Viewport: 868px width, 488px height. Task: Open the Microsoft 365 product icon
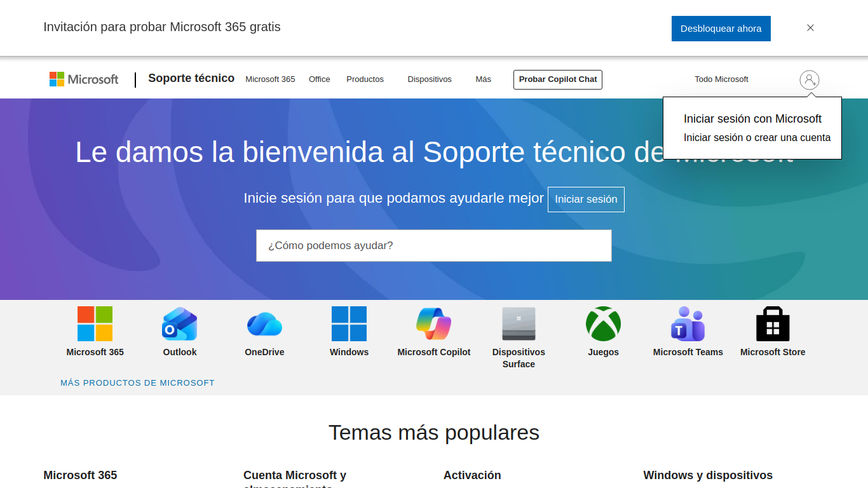(x=95, y=324)
